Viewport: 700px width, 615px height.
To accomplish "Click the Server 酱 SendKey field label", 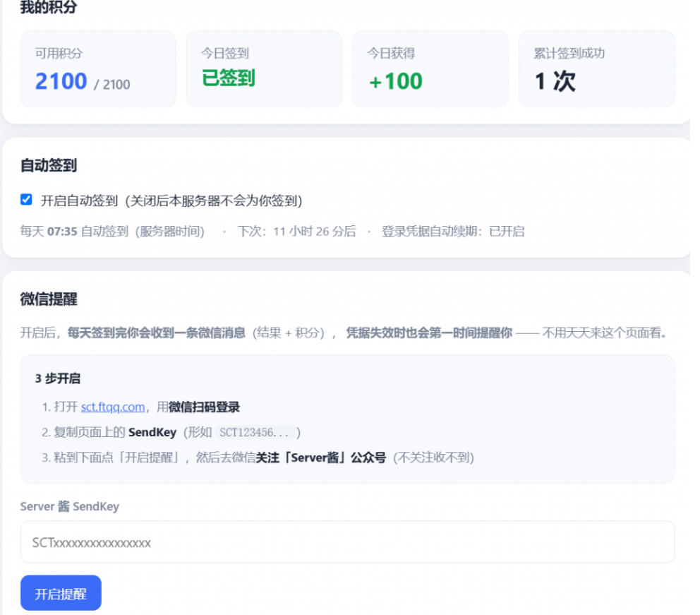I will 70,506.
